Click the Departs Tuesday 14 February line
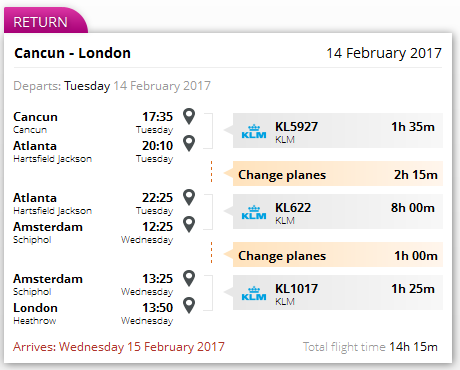This screenshot has width=460, height=370. tap(112, 86)
